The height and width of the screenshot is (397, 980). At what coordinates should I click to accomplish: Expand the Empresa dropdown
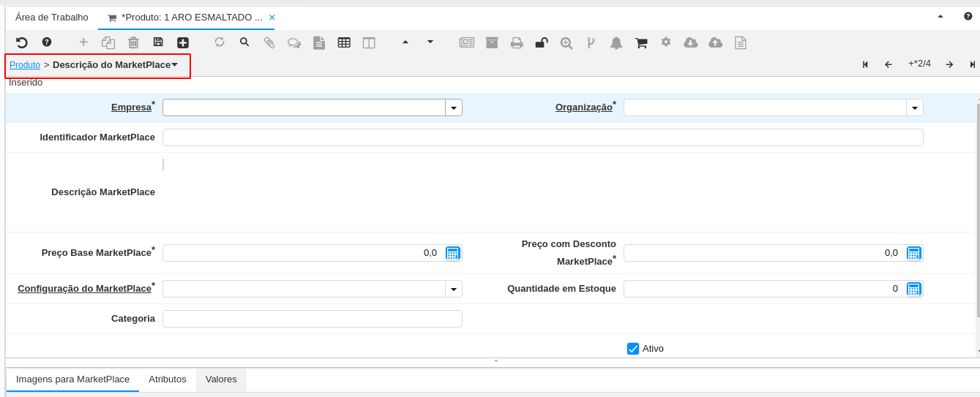pos(454,107)
